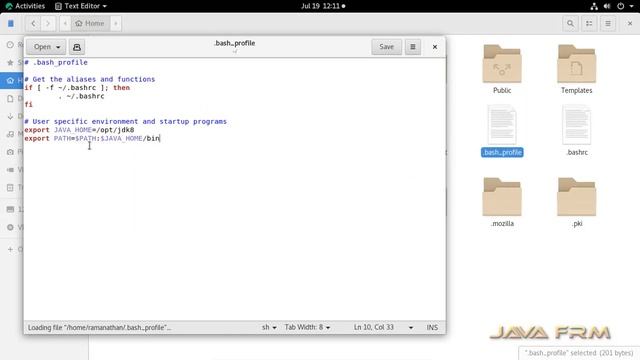Click the path bar right scroll arrow

116,23
